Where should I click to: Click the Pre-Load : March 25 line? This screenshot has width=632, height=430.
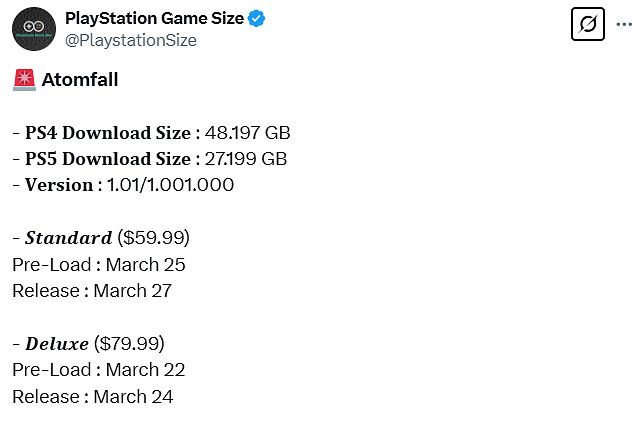[99, 265]
